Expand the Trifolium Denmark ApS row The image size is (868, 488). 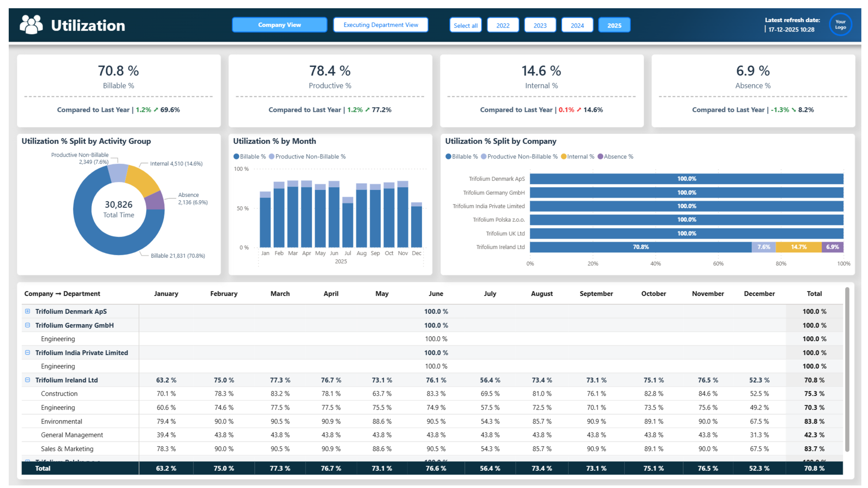point(28,311)
